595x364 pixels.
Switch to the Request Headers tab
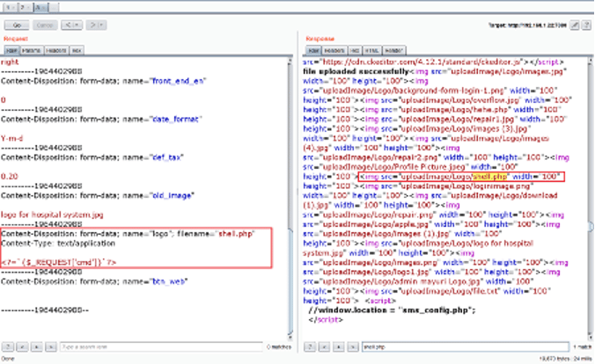[x=56, y=51]
